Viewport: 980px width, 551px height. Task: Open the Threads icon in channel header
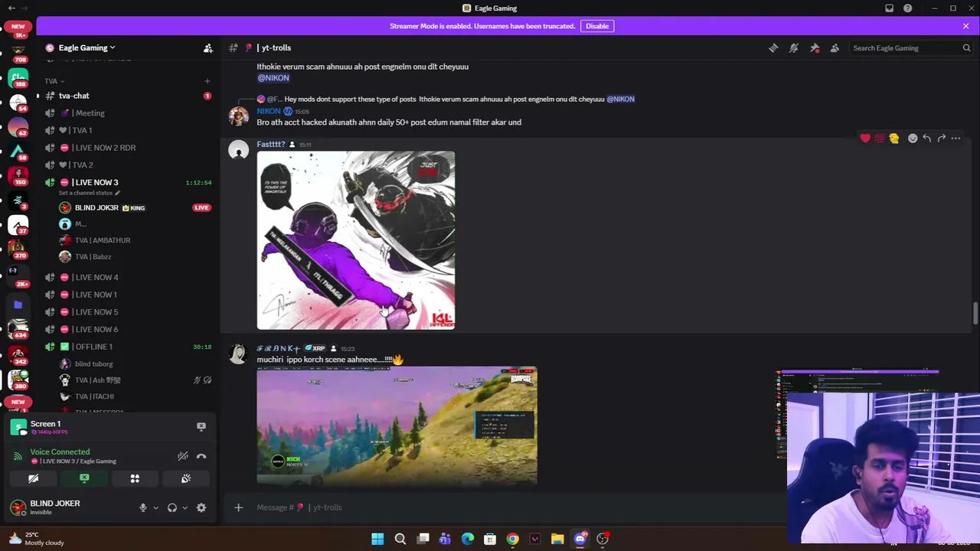(x=773, y=47)
